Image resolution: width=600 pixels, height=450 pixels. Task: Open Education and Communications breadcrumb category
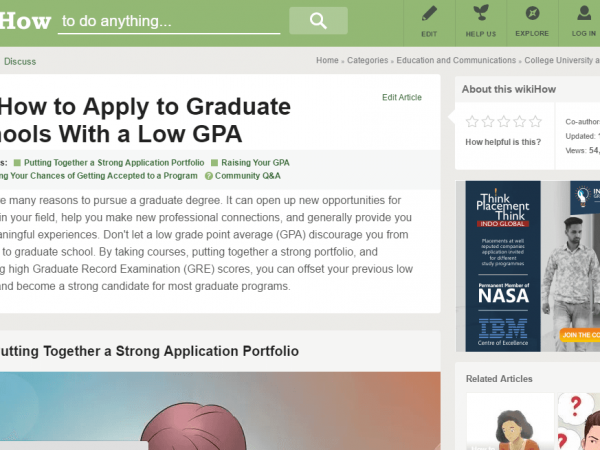(x=456, y=61)
